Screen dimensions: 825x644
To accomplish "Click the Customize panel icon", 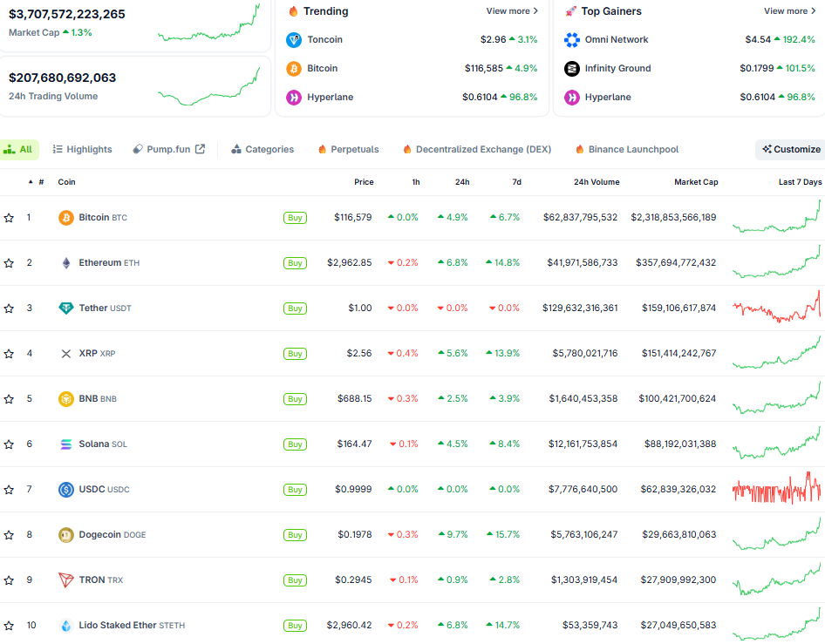I will pyautogui.click(x=766, y=149).
